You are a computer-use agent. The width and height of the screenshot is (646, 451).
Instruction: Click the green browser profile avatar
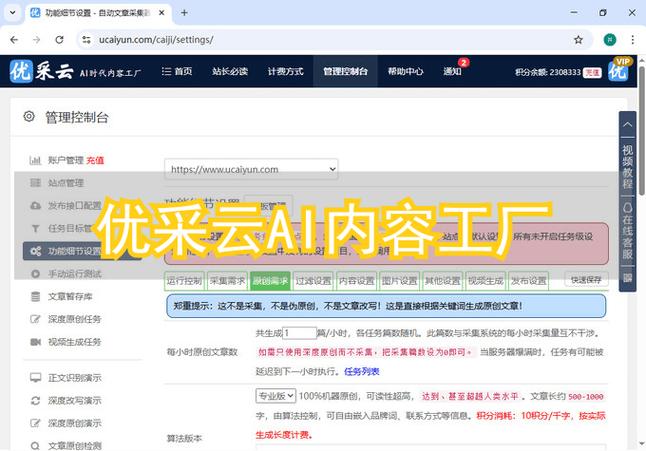[610, 40]
